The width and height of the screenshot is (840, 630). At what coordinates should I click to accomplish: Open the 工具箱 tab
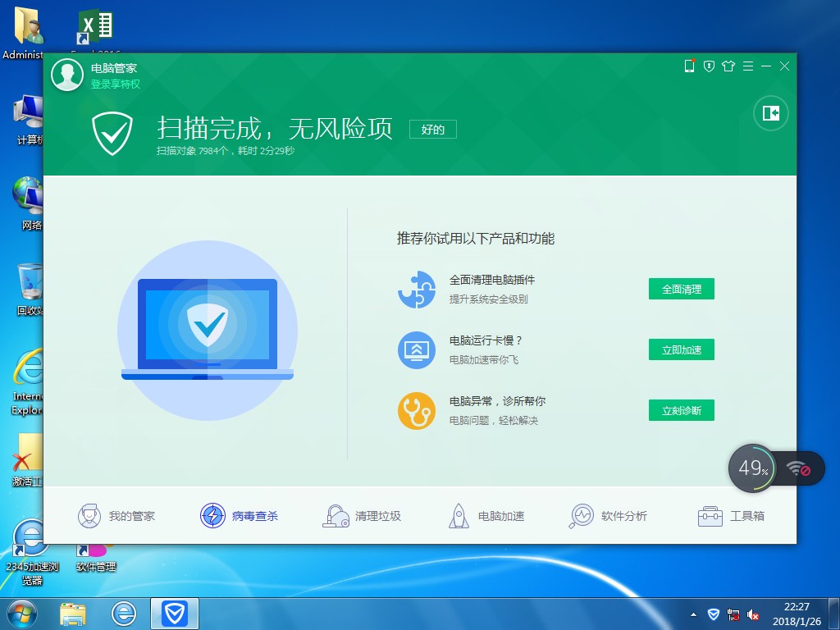pos(731,516)
